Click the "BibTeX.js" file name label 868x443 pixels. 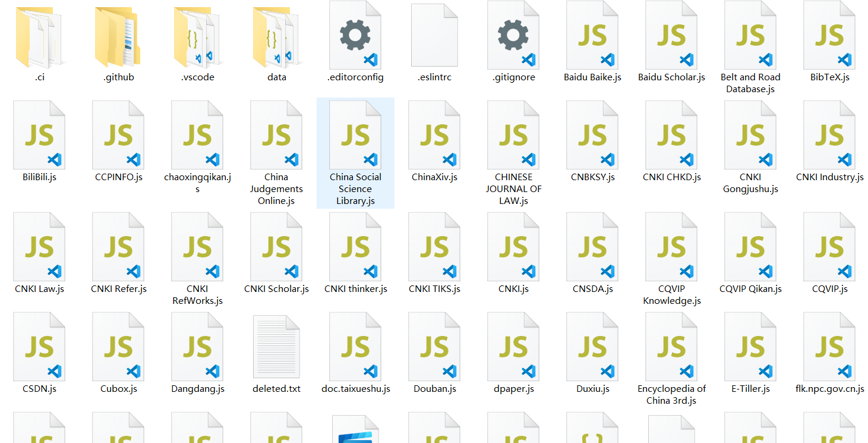pyautogui.click(x=829, y=77)
